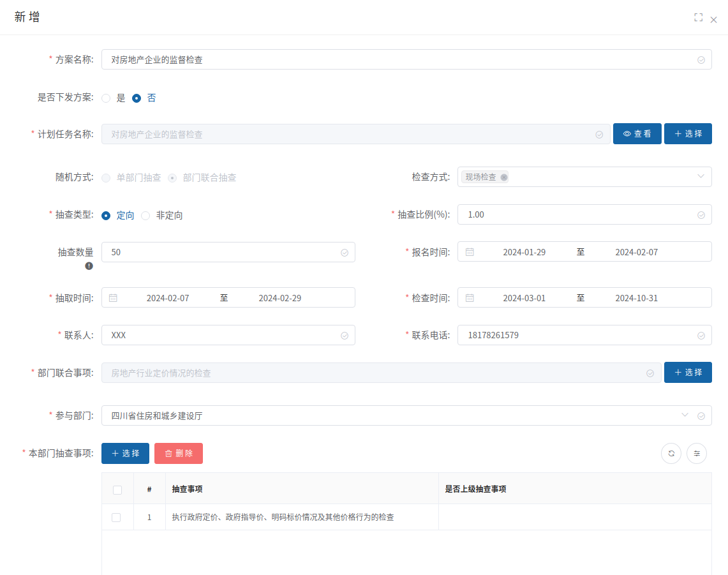
Task: Open the 参与部门 dropdown
Action: (x=685, y=415)
